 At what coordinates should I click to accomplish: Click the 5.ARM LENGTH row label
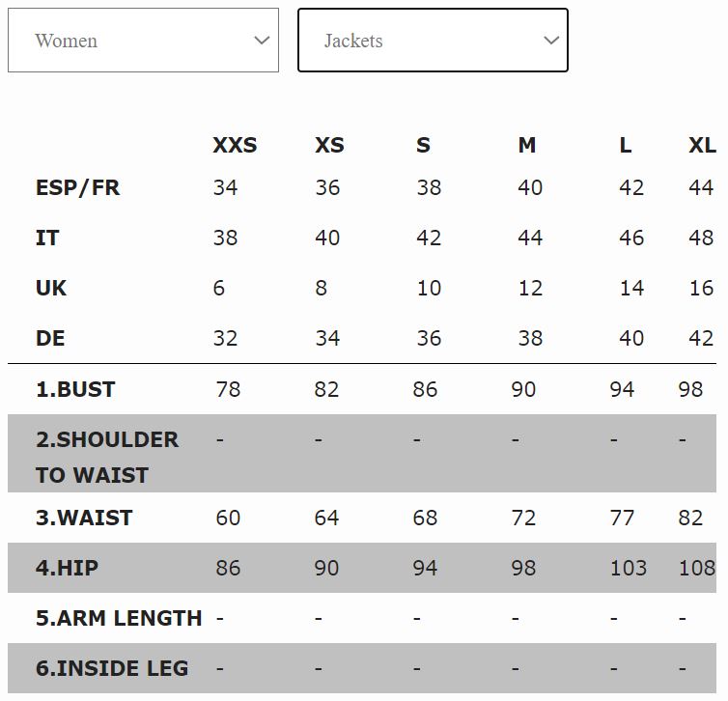click(x=119, y=618)
